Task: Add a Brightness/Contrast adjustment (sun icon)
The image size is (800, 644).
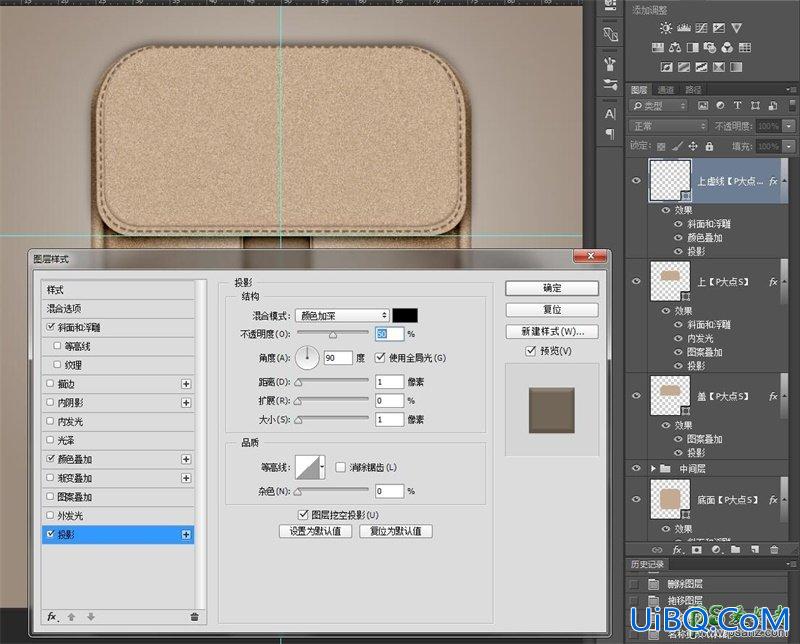Action: point(666,29)
